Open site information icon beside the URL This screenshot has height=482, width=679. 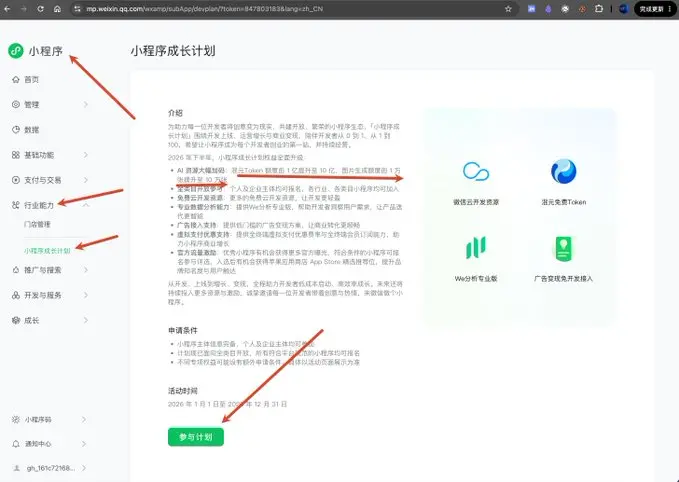pos(77,9)
